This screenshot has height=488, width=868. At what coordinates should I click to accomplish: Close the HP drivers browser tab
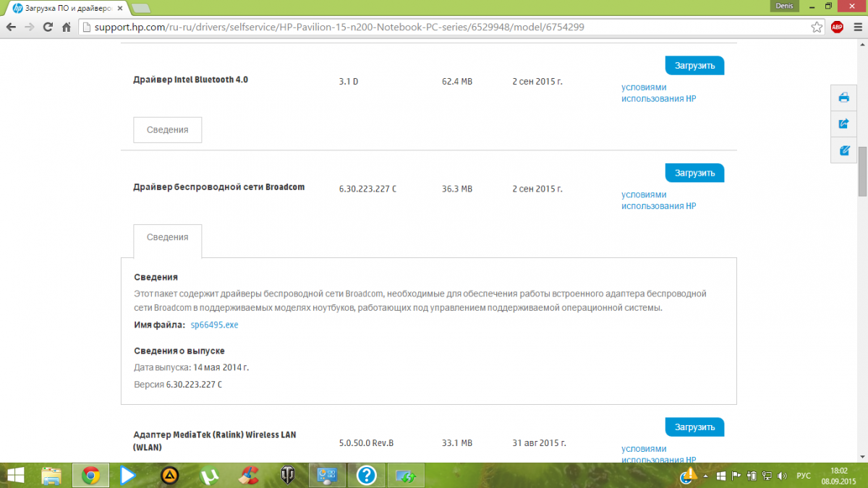click(x=122, y=8)
